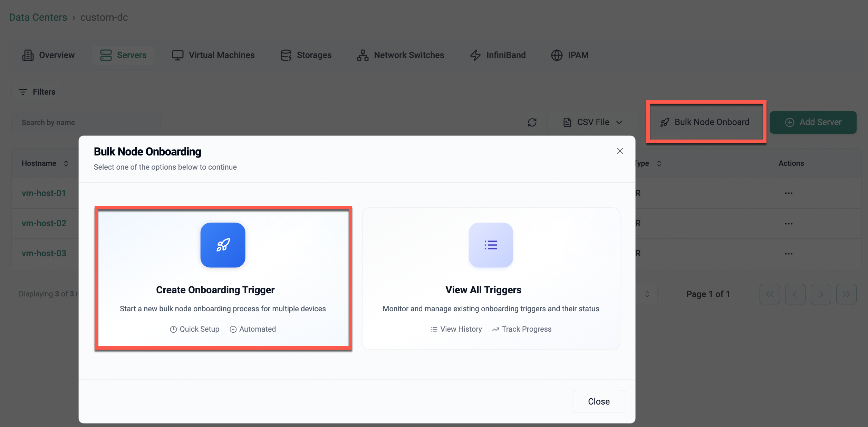The height and width of the screenshot is (427, 868).
Task: Open actions menu for vm-host-03
Action: (x=788, y=254)
